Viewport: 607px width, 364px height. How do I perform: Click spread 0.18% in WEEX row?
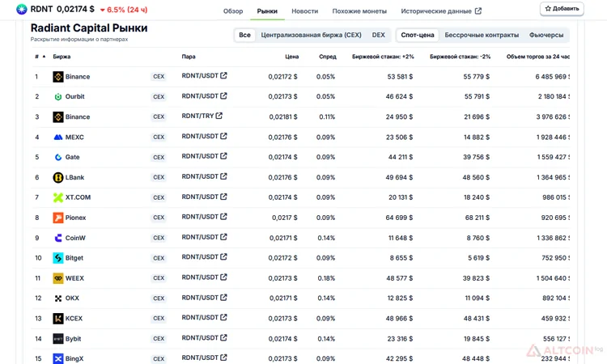pos(326,278)
